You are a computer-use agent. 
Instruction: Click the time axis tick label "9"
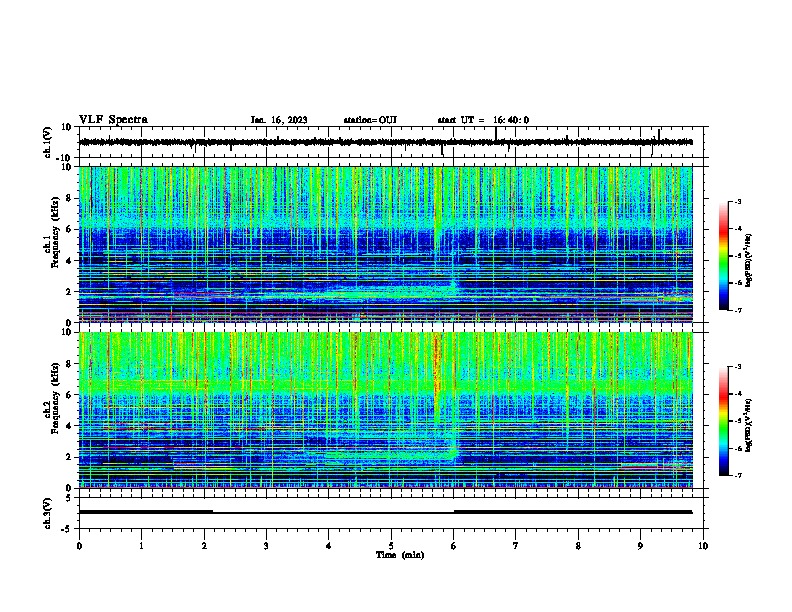(x=640, y=546)
